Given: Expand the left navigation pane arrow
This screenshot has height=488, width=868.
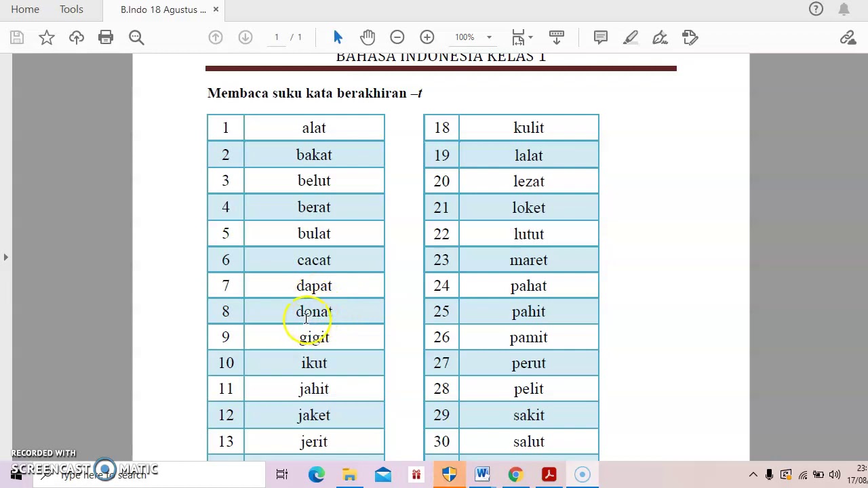Looking at the screenshot, I should (x=5, y=257).
